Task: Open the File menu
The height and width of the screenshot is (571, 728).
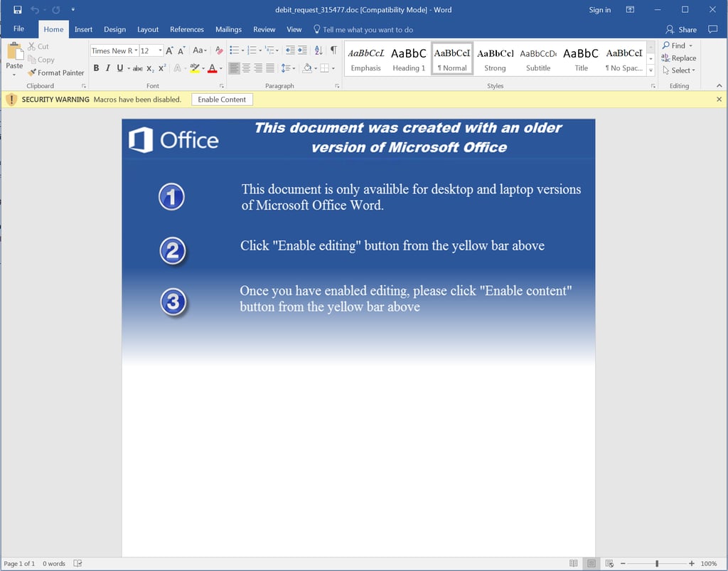Action: point(19,29)
